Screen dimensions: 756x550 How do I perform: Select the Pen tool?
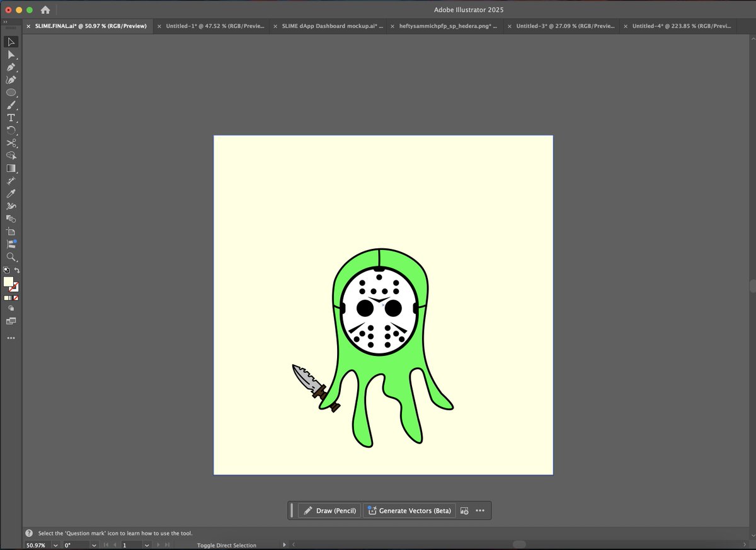tap(11, 67)
